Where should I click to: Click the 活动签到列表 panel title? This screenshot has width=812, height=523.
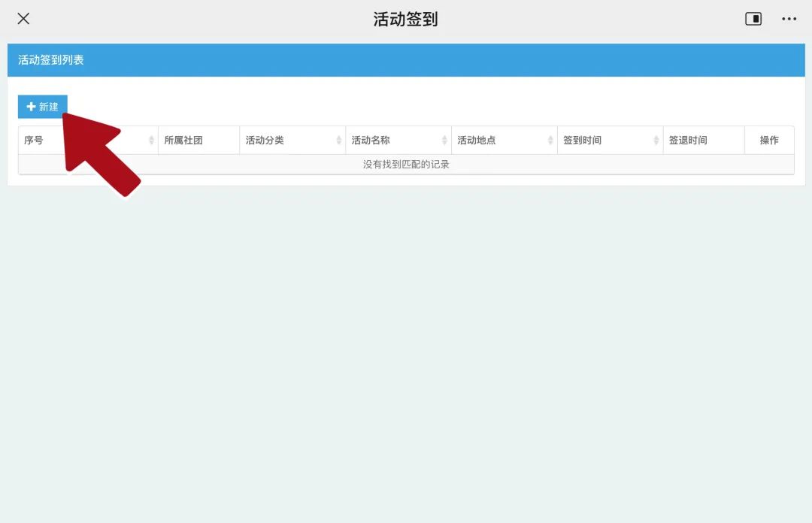coord(51,60)
